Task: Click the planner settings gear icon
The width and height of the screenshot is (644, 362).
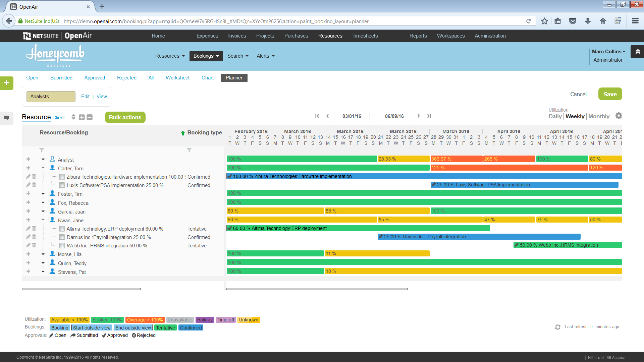Action: pyautogui.click(x=619, y=116)
